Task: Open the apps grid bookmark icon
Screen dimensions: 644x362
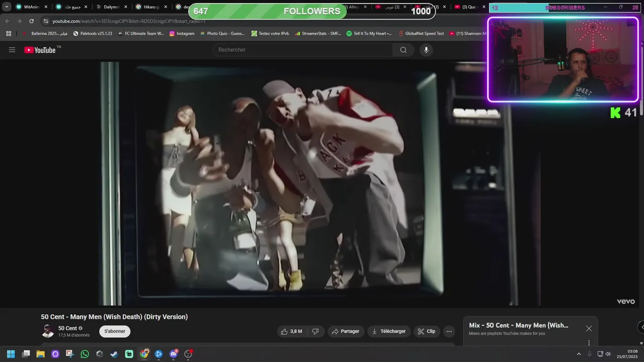Action: point(9,33)
